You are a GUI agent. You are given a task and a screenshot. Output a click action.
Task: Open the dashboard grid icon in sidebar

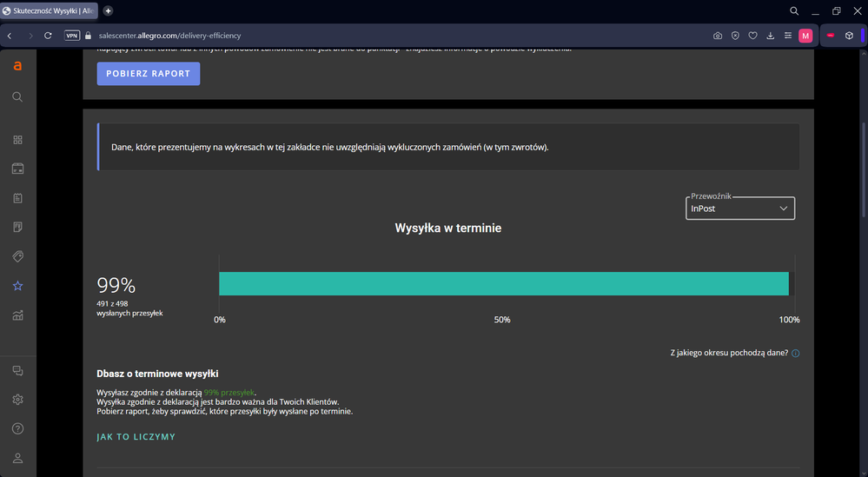pos(17,140)
